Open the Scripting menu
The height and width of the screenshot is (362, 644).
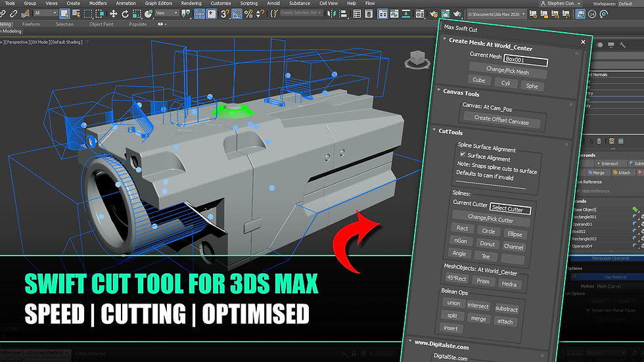coord(249,3)
